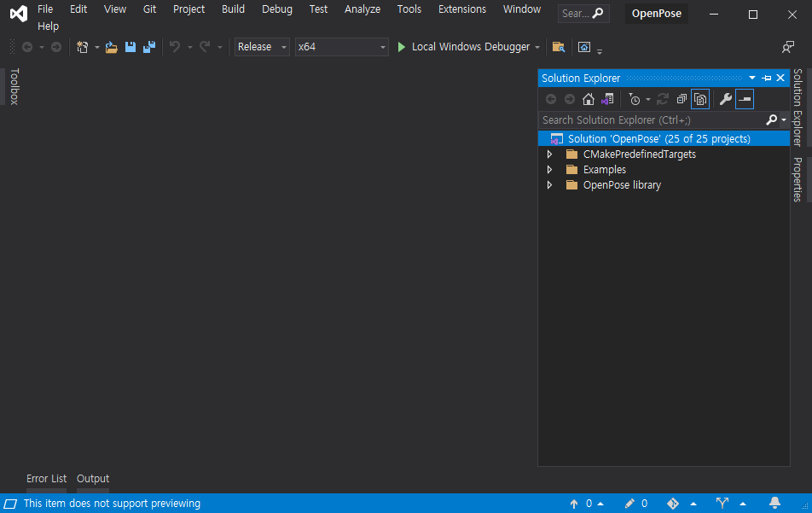
Task: Toggle auto-hide pin on Solution Explorer
Action: 767,79
